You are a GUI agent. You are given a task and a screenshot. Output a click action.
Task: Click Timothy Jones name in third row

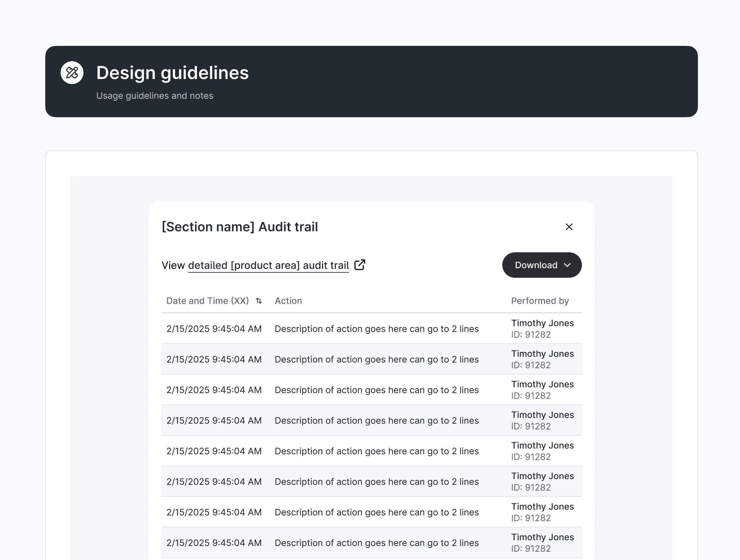pos(542,384)
